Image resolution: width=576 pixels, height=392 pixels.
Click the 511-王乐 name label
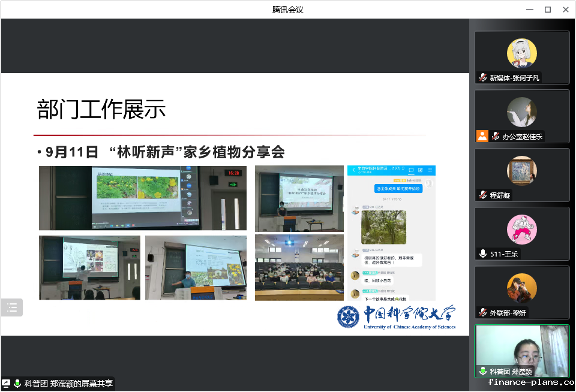point(504,254)
